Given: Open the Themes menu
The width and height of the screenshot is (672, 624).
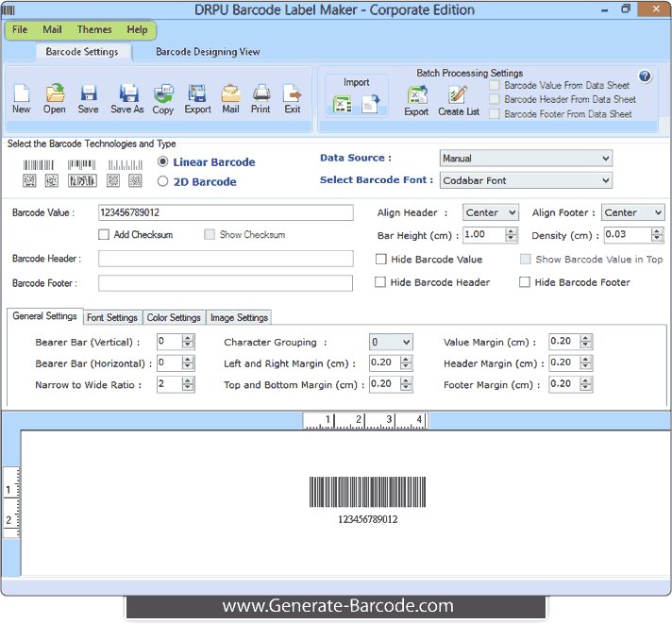Looking at the screenshot, I should click(94, 29).
